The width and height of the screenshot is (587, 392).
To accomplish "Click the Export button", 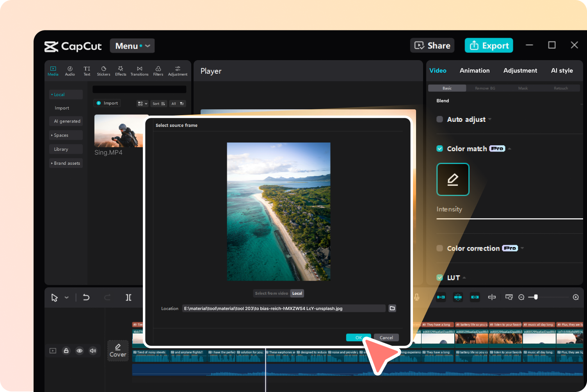I will pos(489,45).
